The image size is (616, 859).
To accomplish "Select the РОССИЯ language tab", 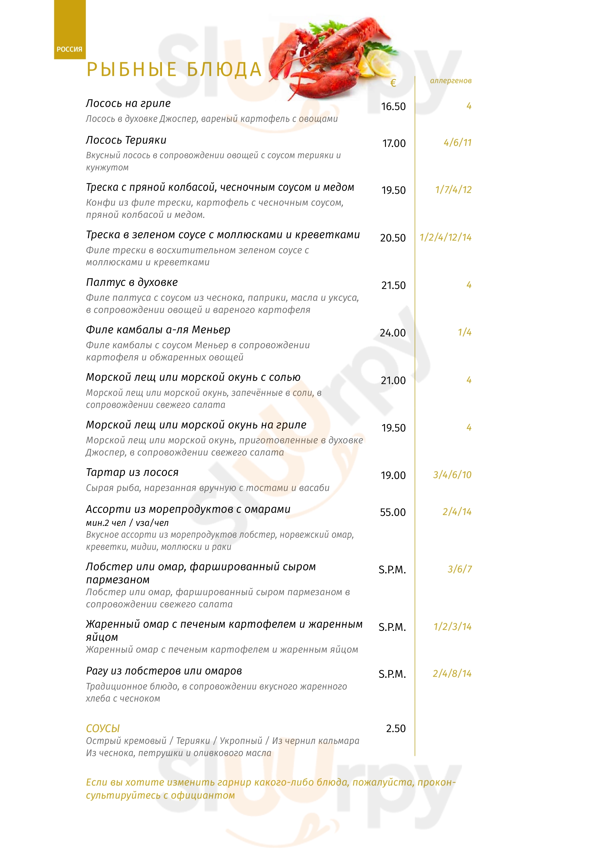I will (x=70, y=49).
